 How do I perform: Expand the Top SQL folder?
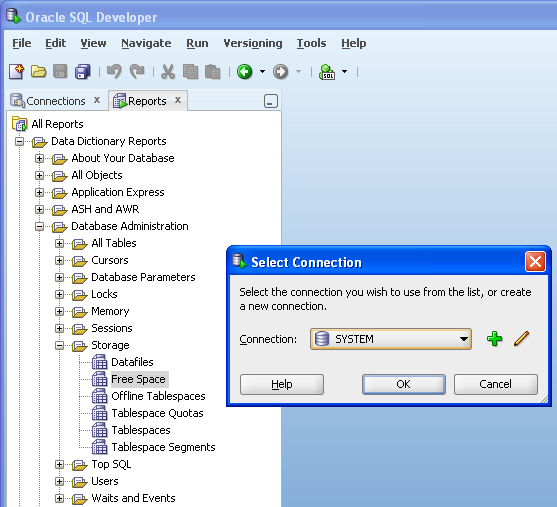[59, 464]
